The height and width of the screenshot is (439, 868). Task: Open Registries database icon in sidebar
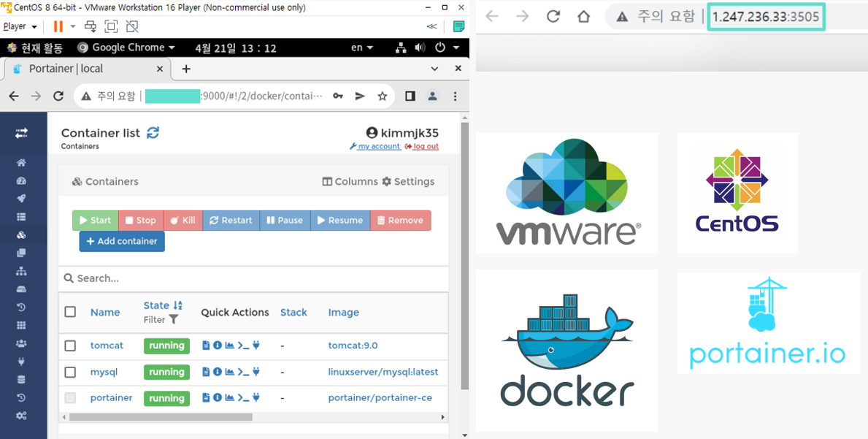[x=21, y=380]
